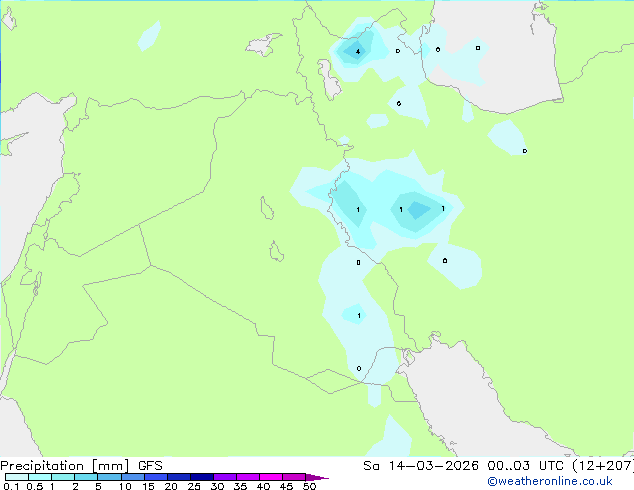
Task: Click the legend swatch between 0.5 and 1
Action: point(40,477)
